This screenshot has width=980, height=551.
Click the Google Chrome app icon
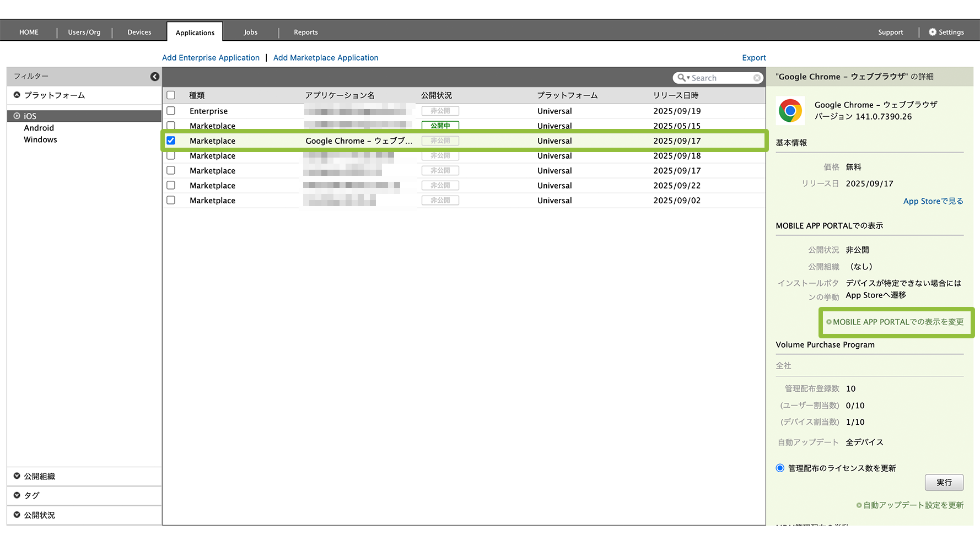pos(790,111)
